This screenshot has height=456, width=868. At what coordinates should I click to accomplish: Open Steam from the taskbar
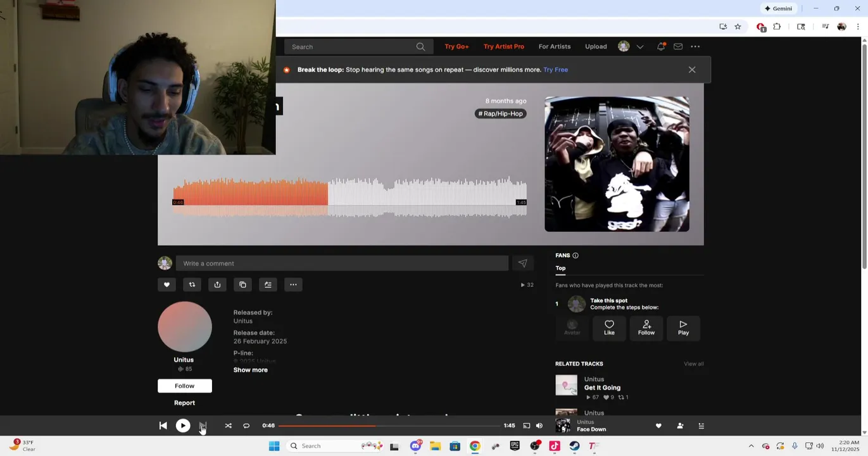click(x=574, y=446)
